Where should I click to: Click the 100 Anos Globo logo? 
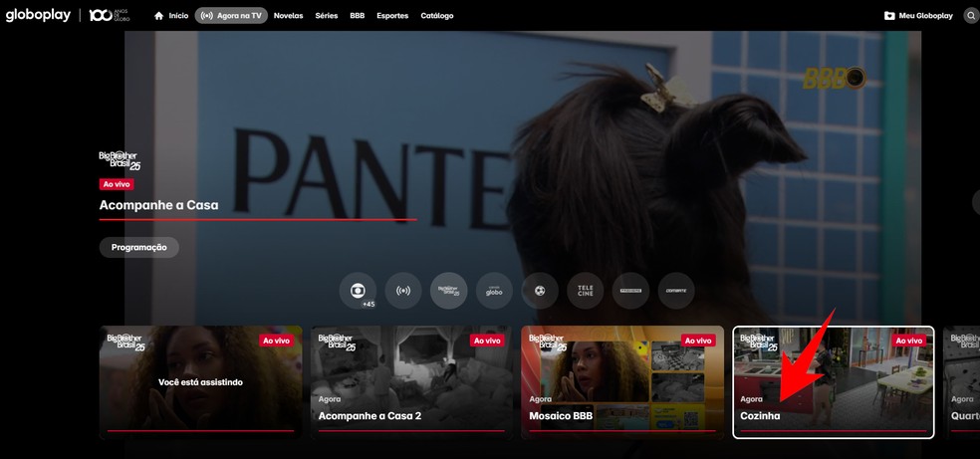click(110, 16)
